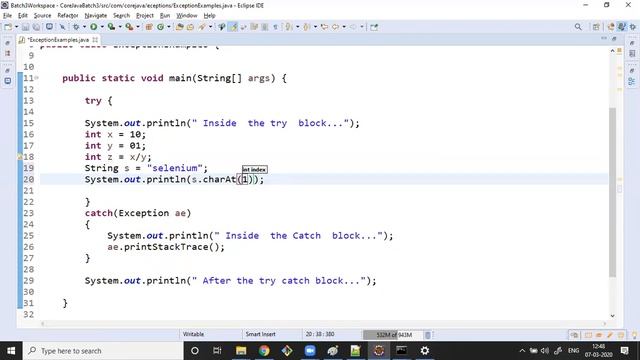640x360 pixels.
Task: Click the Coverage launch icon
Action: click(111, 27)
